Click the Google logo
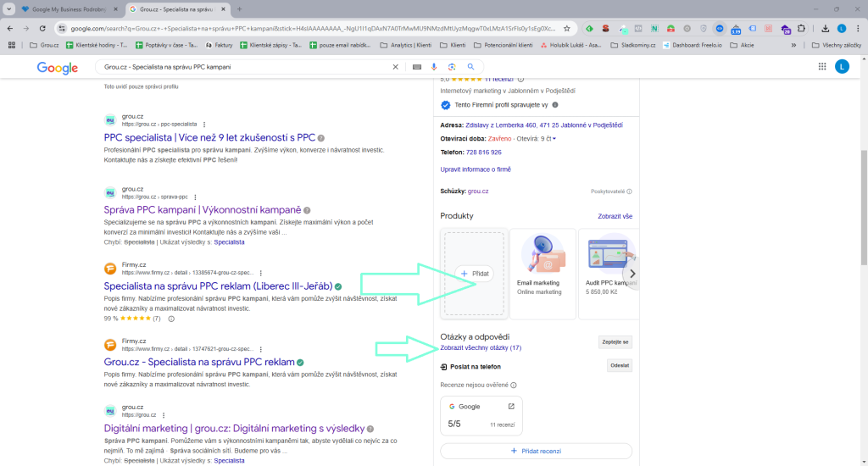Viewport: 868px width, 466px height. coord(57,68)
